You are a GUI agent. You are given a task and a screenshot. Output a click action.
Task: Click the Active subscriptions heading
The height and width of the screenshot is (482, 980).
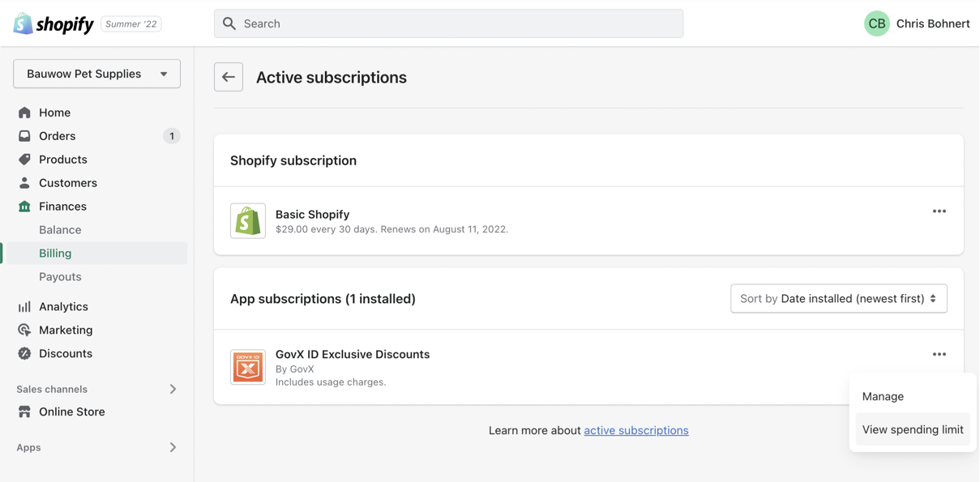pyautogui.click(x=332, y=78)
